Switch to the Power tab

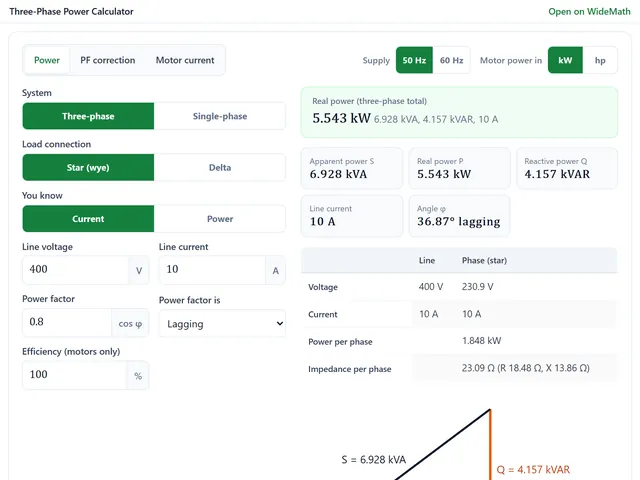coord(47,60)
